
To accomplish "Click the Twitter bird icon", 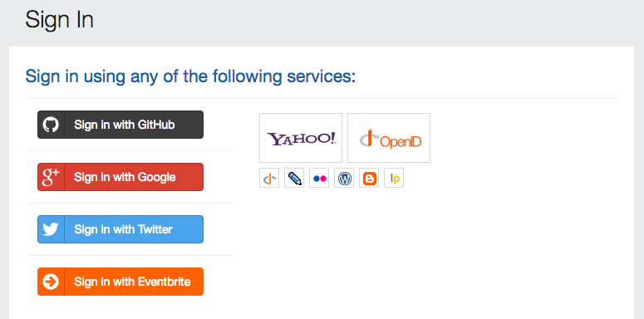I will 51,229.
